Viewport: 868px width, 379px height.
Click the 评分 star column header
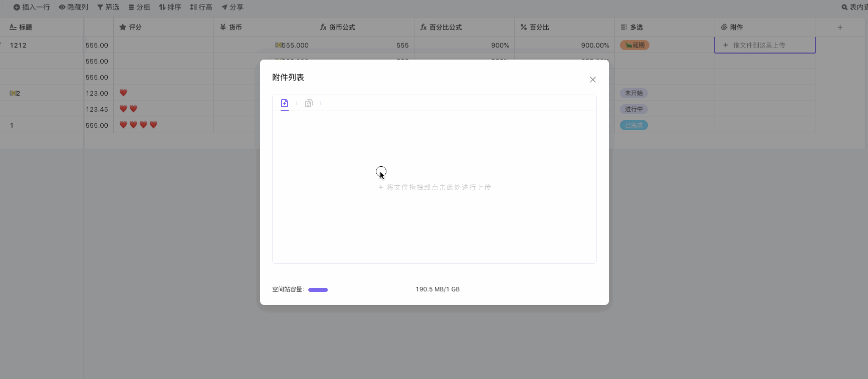click(x=135, y=27)
